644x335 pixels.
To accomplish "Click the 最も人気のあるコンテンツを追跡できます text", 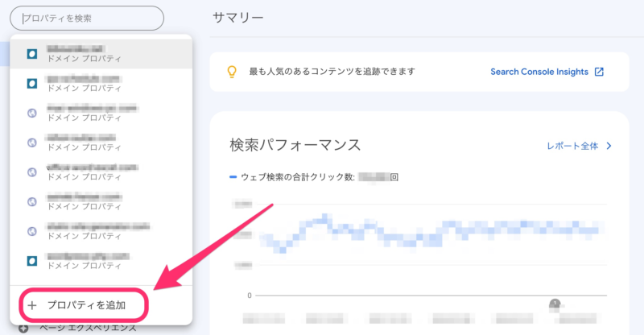I will tap(332, 72).
